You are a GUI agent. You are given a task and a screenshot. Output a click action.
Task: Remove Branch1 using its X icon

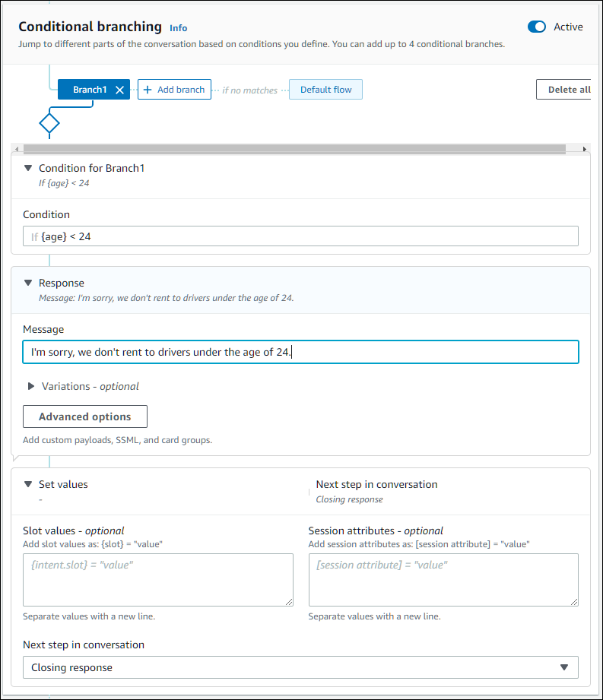119,89
